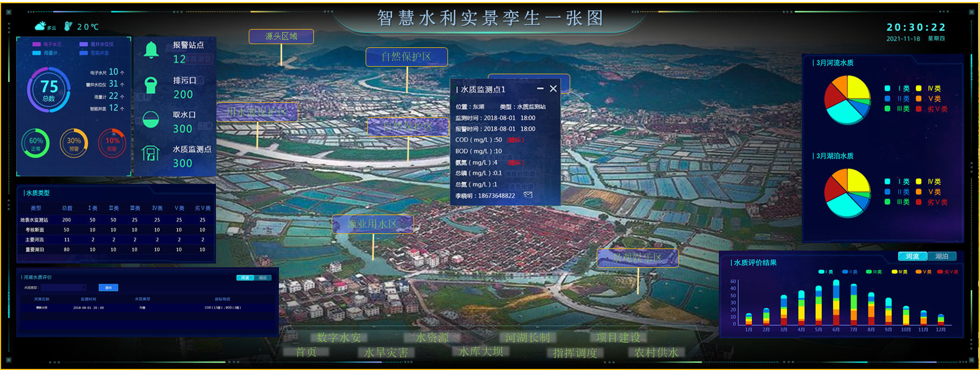Click the 查询 button
980x370 pixels.
click(x=108, y=288)
